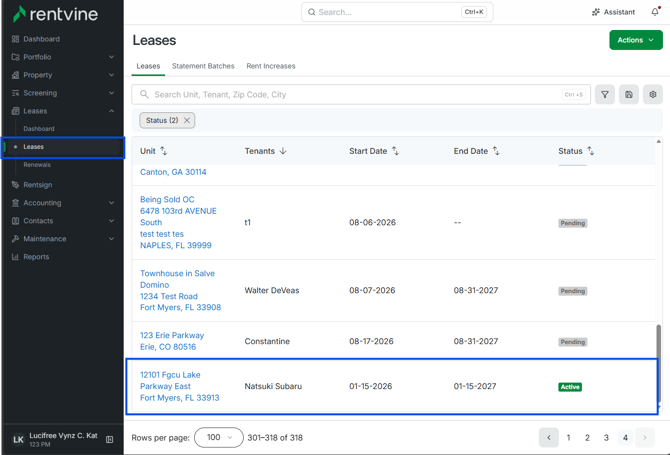The height and width of the screenshot is (455, 670).
Task: Click tenant Walter DeVeas
Action: click(272, 291)
